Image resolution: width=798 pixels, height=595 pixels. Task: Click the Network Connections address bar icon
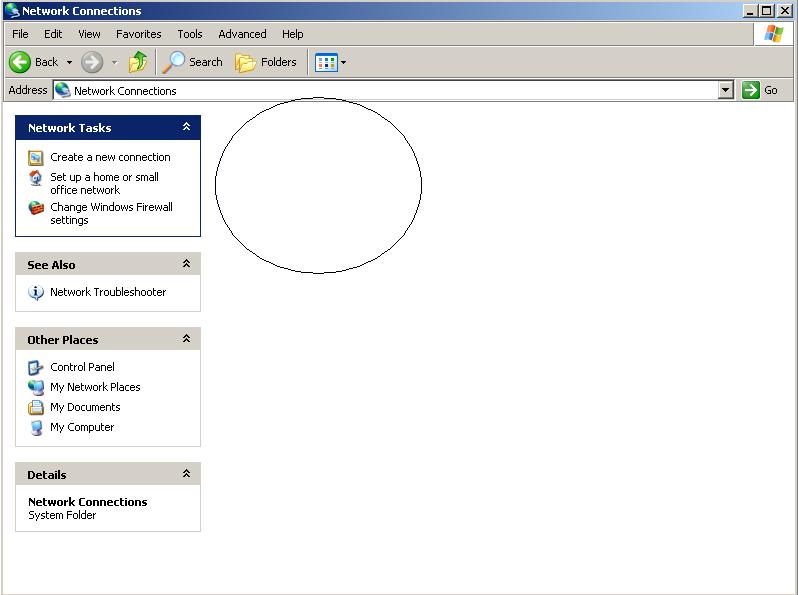point(63,90)
